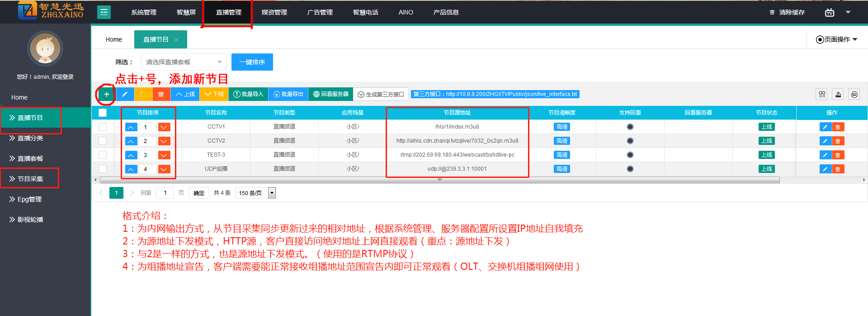Click the 一键排序 button
Viewport: 868px width, 316px height.
coord(252,62)
